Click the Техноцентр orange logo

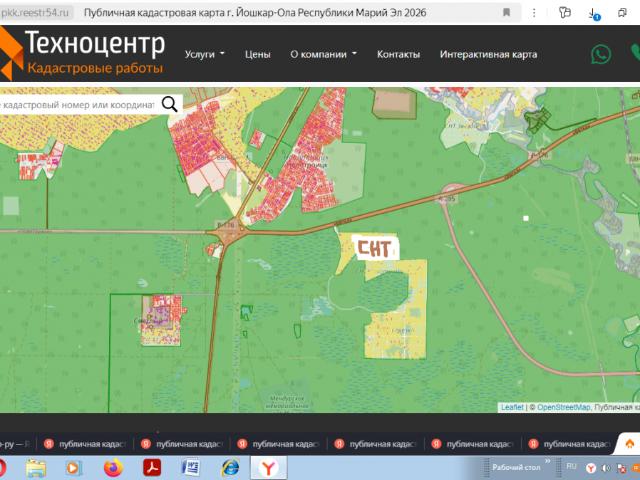[x=10, y=53]
